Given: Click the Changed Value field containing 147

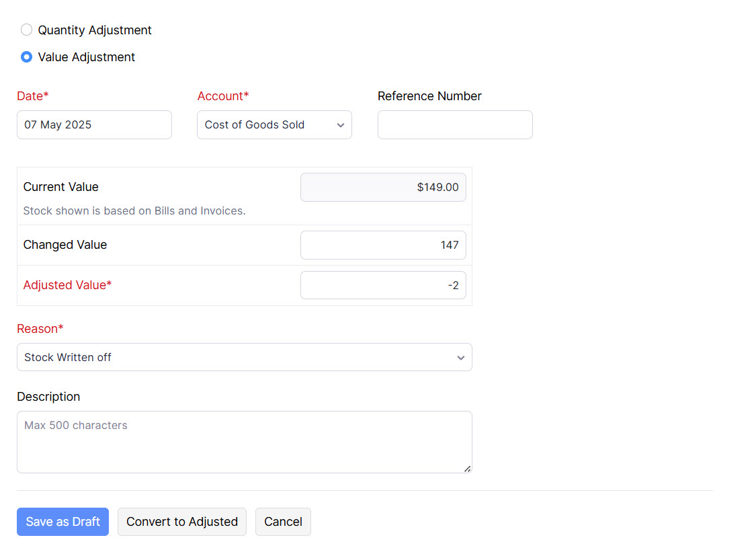Looking at the screenshot, I should 383,245.
